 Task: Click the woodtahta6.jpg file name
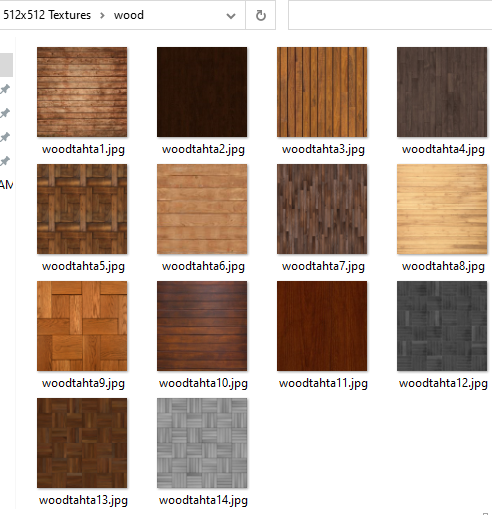pos(203,266)
